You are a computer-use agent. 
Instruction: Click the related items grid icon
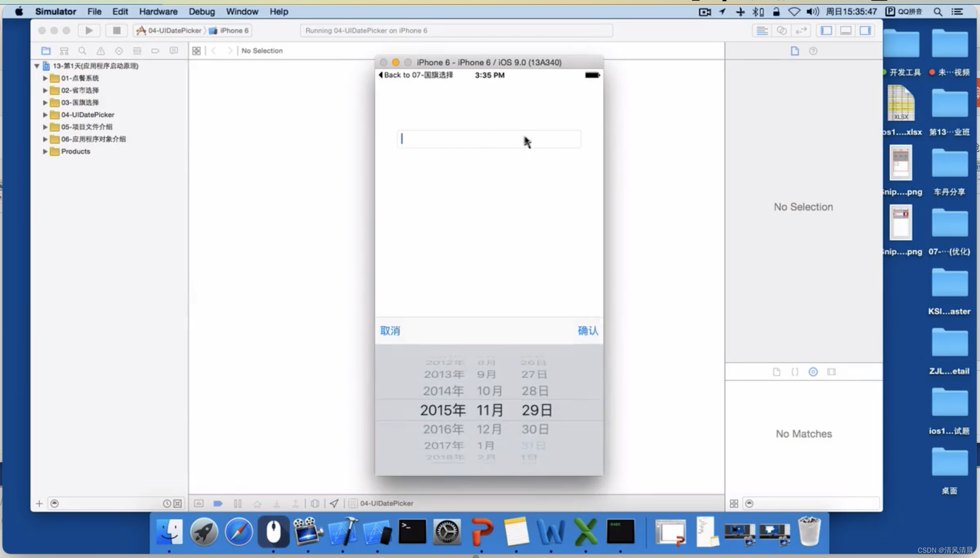[x=196, y=51]
